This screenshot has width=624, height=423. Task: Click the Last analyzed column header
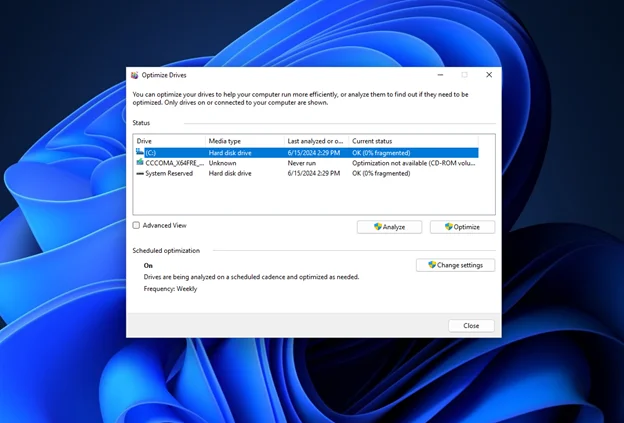[316, 141]
